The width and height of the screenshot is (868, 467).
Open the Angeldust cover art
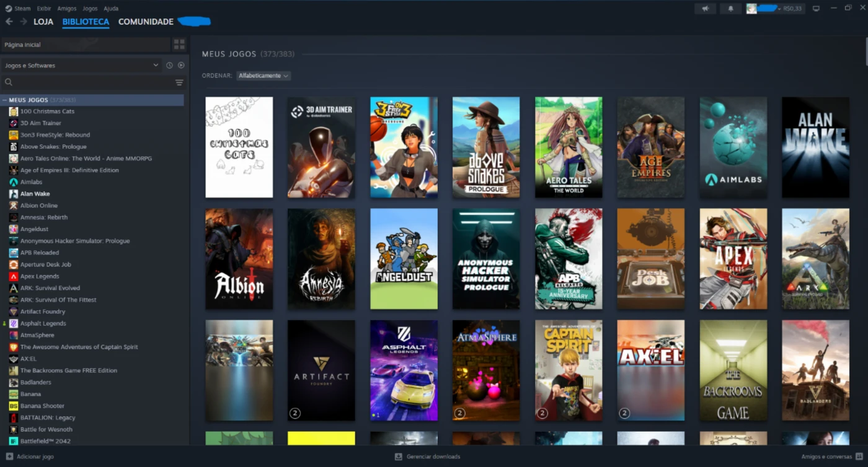404,259
